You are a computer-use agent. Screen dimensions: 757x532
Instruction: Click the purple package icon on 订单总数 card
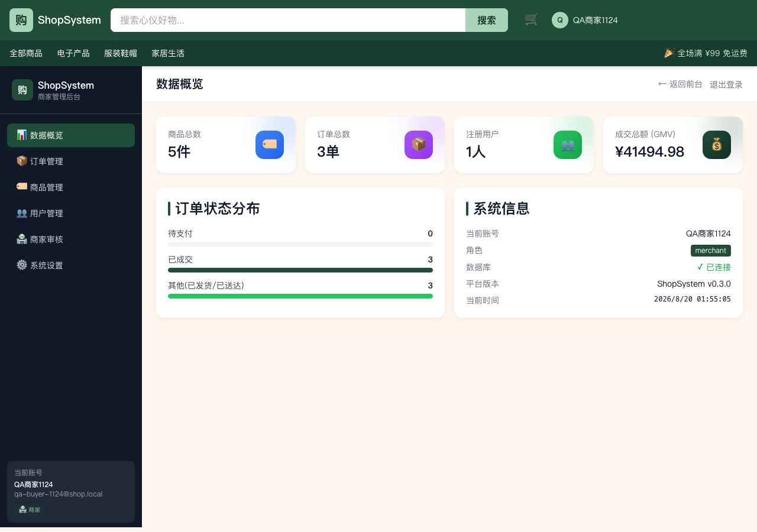(x=419, y=145)
